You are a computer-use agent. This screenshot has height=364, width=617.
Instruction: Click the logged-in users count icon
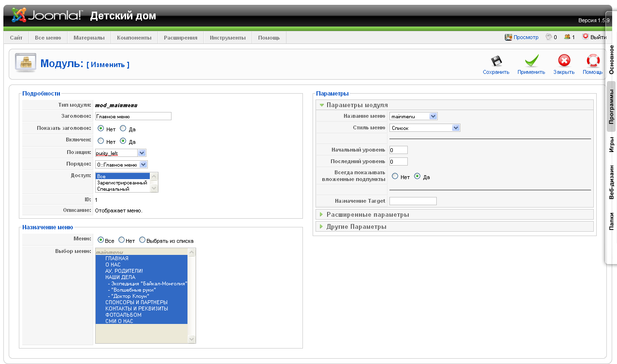[567, 37]
